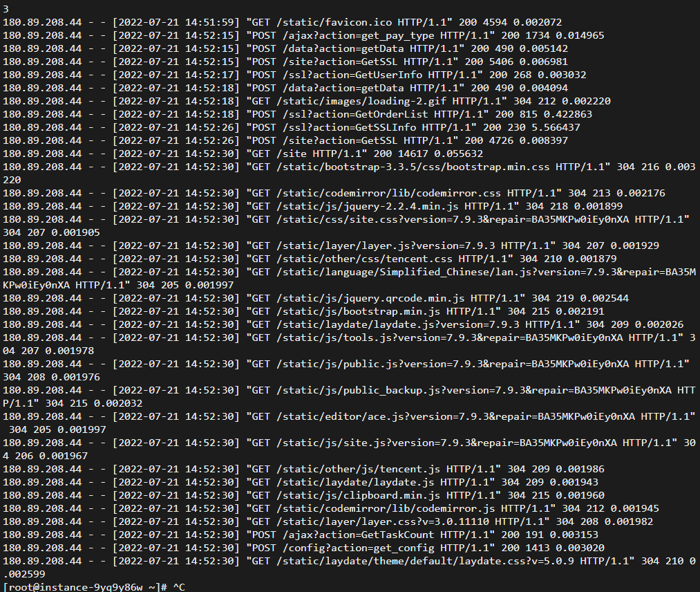Click the GetOrderList POST log entry
This screenshot has width=700, height=592.
coord(297,114)
